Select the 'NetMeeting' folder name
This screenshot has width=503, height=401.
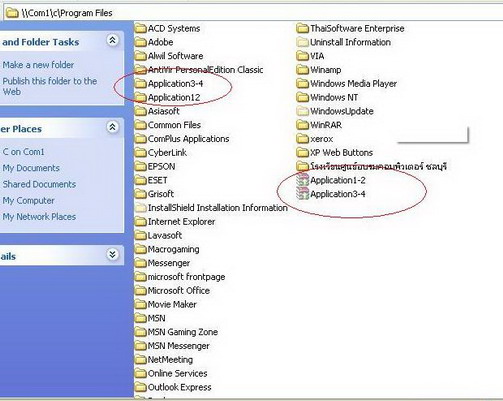170,360
